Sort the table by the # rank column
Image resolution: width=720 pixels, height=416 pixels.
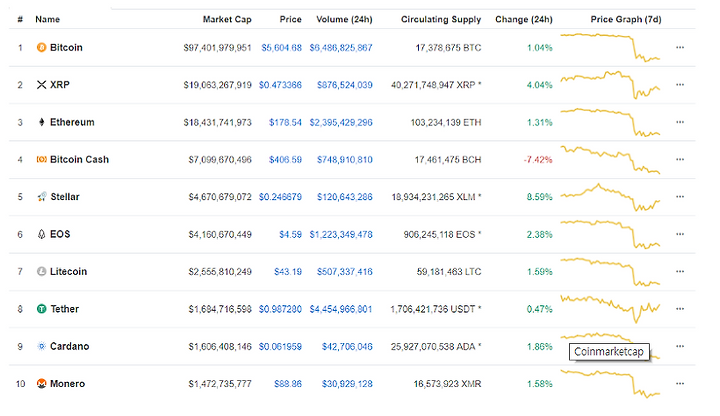click(20, 19)
